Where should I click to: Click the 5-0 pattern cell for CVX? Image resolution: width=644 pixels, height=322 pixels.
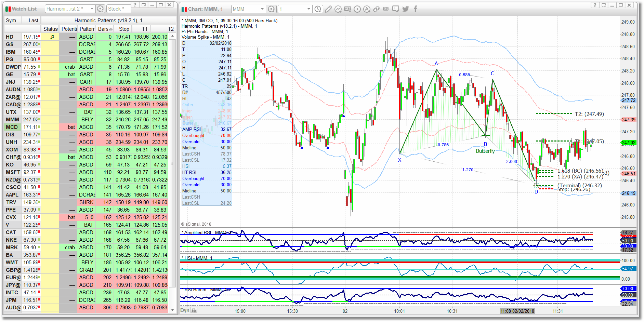(87, 217)
